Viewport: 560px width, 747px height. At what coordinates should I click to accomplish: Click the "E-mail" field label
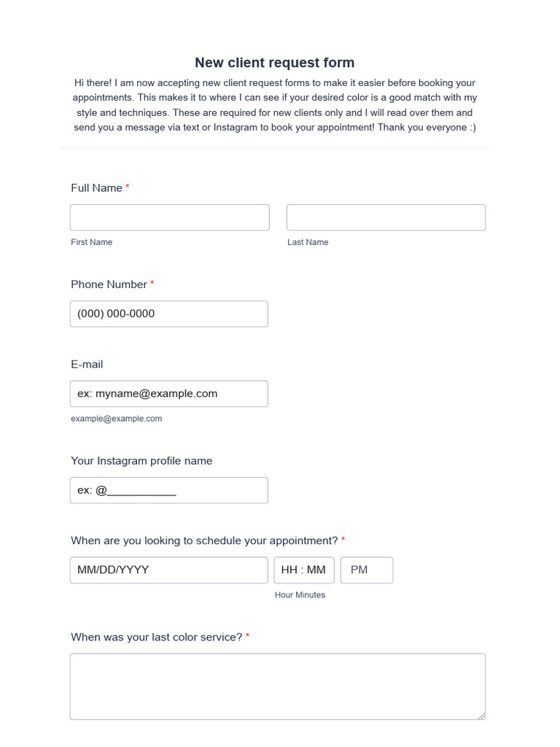(x=87, y=364)
